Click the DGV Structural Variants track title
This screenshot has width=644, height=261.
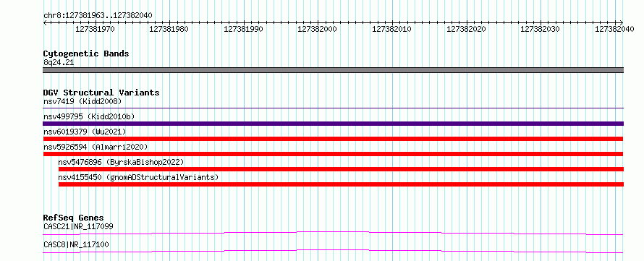coord(101,93)
